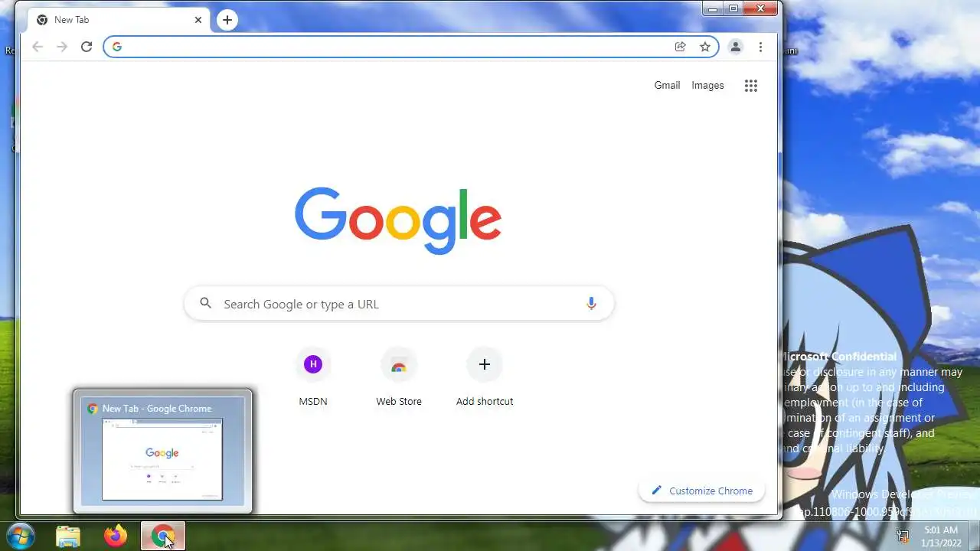Open the Images link
The height and width of the screenshot is (551, 980).
click(x=707, y=86)
